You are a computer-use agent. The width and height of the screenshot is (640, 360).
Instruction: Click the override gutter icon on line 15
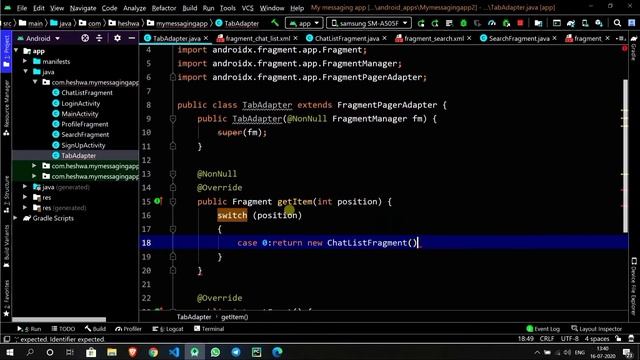(x=158, y=201)
